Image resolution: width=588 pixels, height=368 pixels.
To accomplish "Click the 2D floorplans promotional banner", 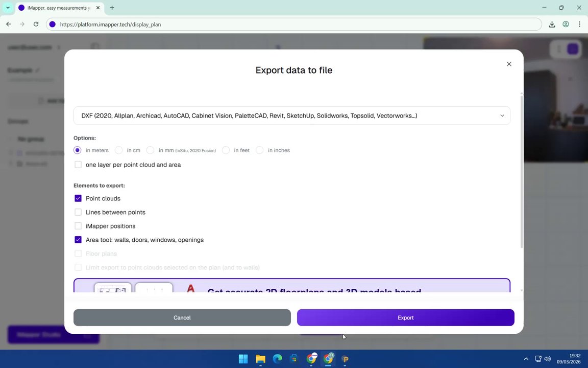I will click(x=292, y=285).
